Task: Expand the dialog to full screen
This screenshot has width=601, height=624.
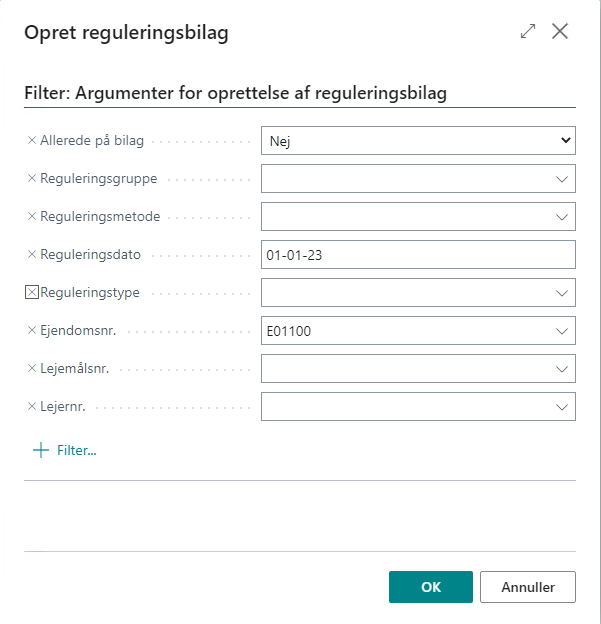Action: pyautogui.click(x=528, y=31)
